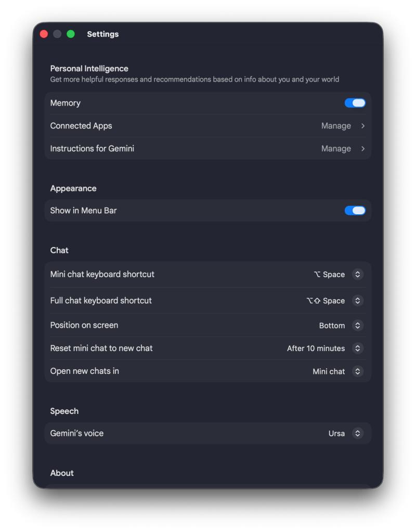The width and height of the screenshot is (416, 532).
Task: Open Mini chat keyboard shortcut stepper icon
Action: (x=357, y=275)
